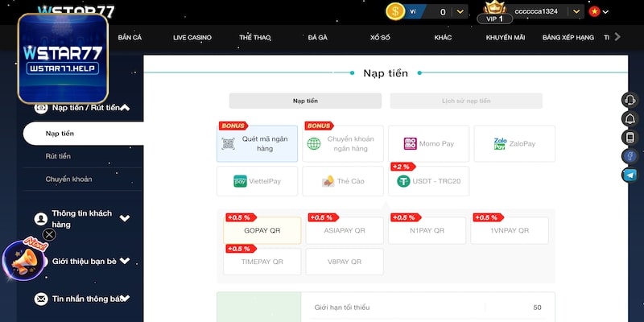The width and height of the screenshot is (644, 322).
Task: Select the 1VNPAY QR channel
Action: point(510,230)
